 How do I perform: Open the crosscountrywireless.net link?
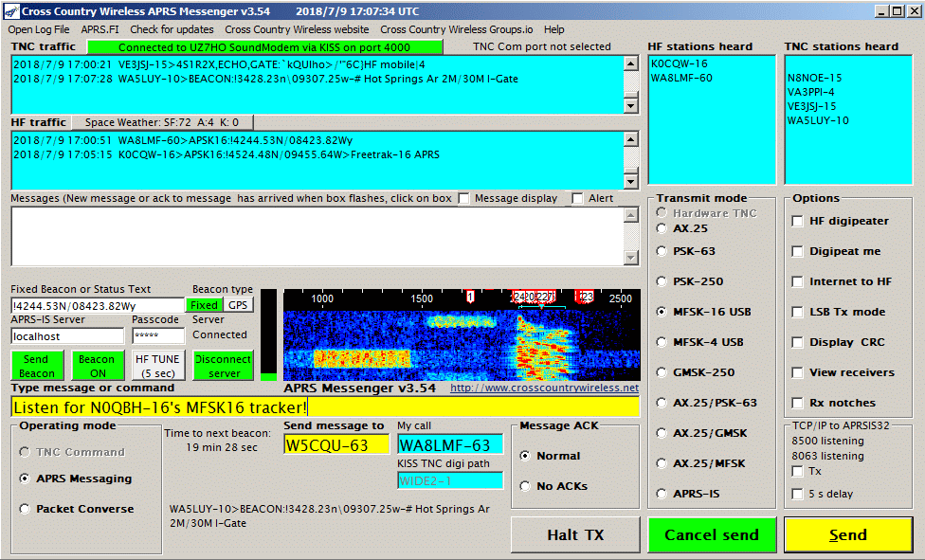tap(545, 388)
